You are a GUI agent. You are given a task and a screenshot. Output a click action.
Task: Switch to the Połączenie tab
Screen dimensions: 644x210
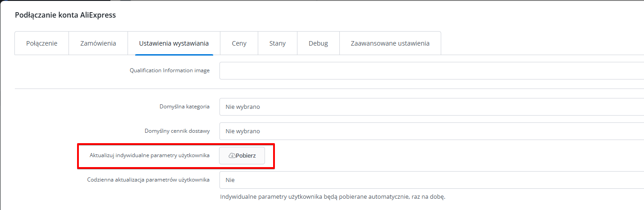(x=41, y=43)
